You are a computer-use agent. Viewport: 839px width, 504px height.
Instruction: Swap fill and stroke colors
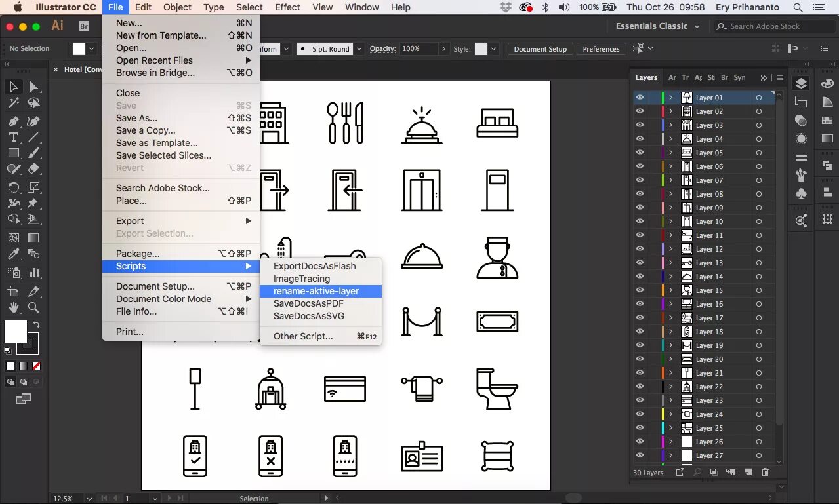pos(37,324)
